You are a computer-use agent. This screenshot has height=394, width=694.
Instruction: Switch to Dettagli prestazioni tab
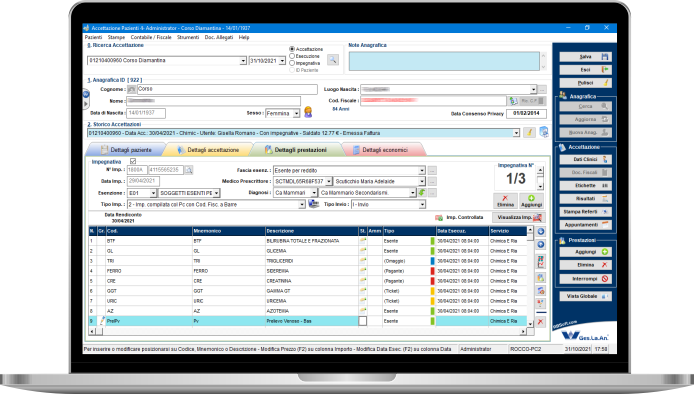(x=296, y=150)
